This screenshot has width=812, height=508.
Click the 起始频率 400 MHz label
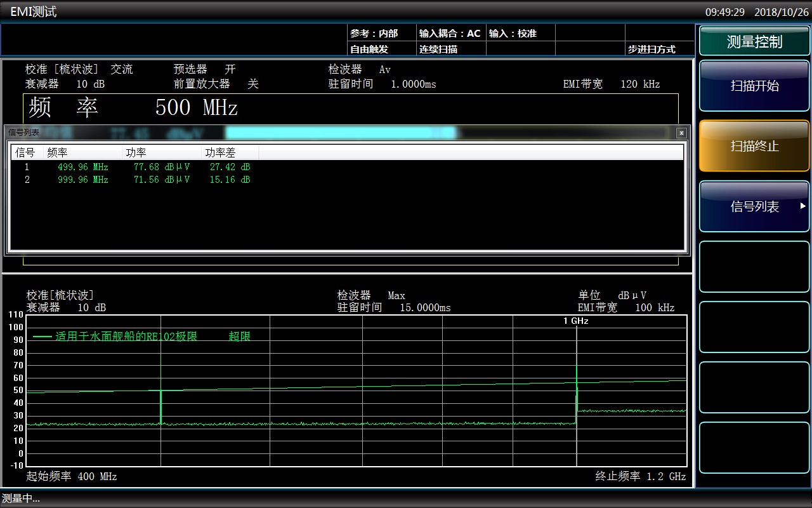(x=72, y=476)
